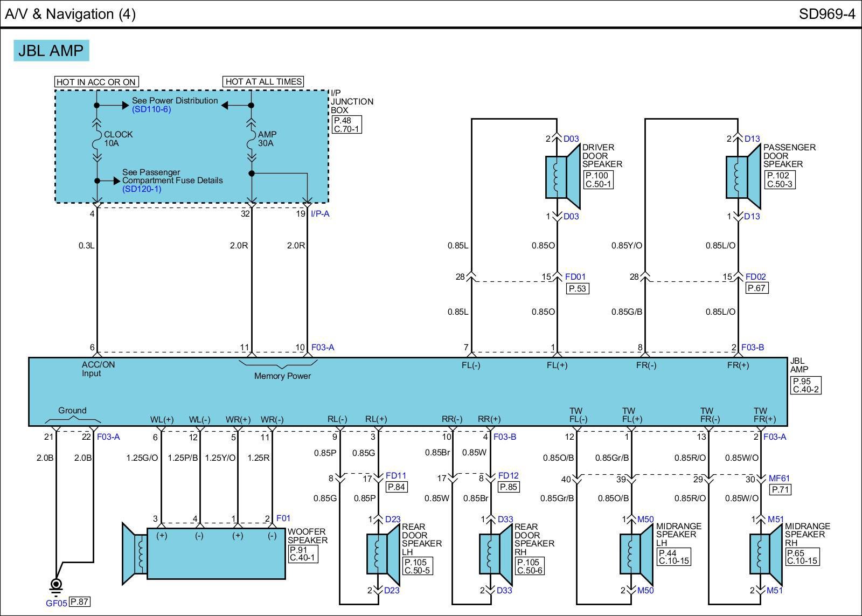Image resolution: width=862 pixels, height=616 pixels.
Task: Click the Midrange Speaker LH symbol
Action: (636, 555)
